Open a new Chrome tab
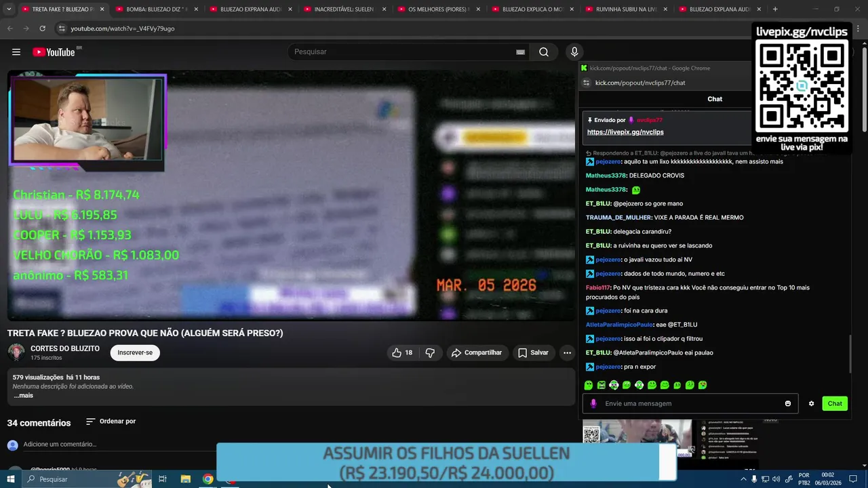 click(x=775, y=9)
